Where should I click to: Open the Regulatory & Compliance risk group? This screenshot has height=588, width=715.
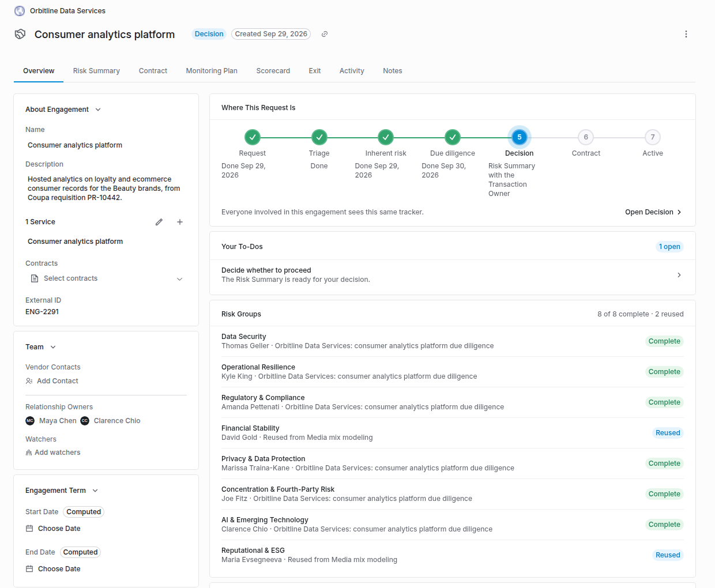[453, 402]
